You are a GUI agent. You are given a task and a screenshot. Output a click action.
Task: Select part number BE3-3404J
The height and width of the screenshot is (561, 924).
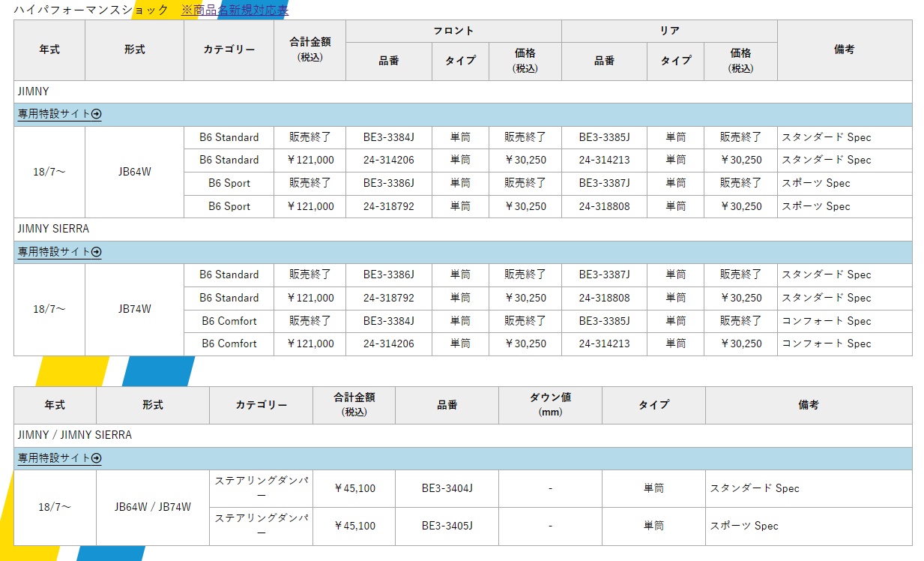pyautogui.click(x=447, y=488)
